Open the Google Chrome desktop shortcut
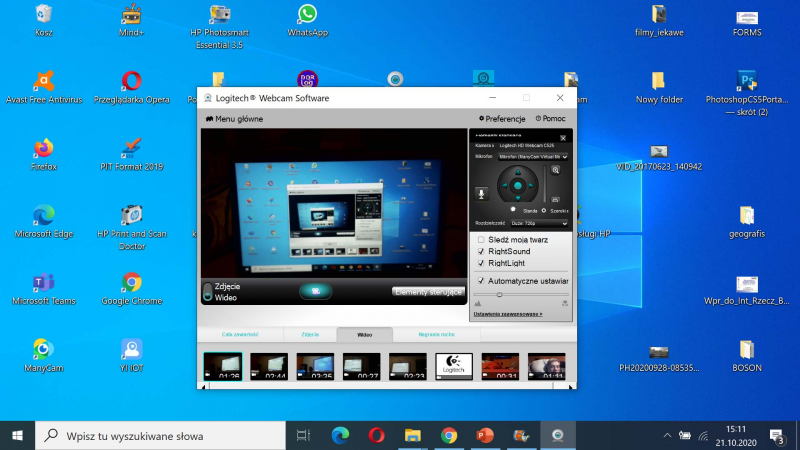The height and width of the screenshot is (450, 800). [131, 289]
